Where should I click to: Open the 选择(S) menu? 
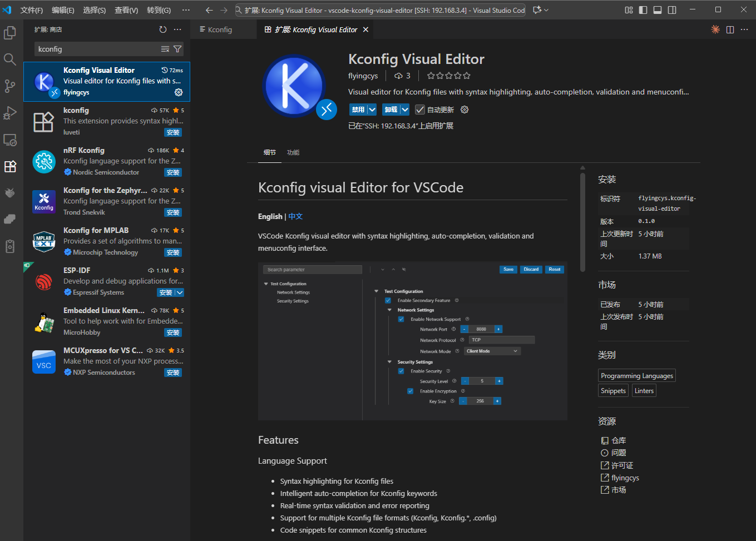click(95, 10)
